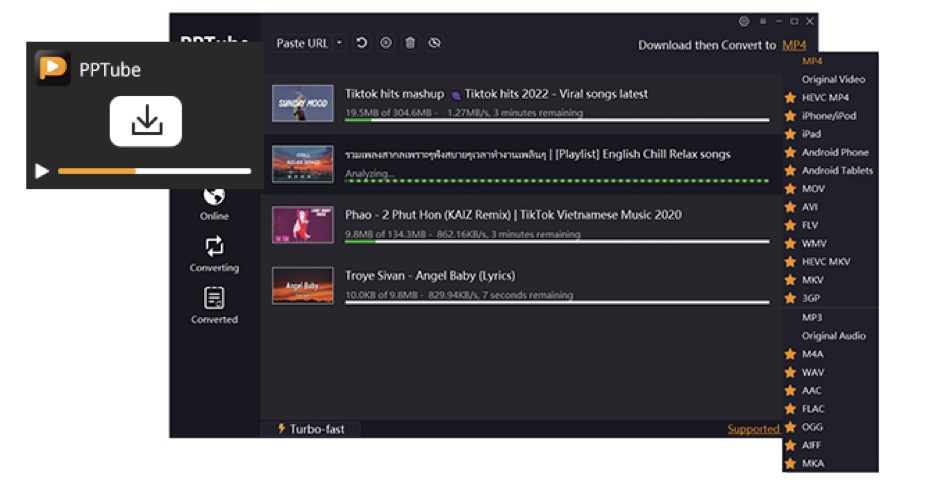Open the Converting sidebar icon
This screenshot has height=480, width=936.
(214, 246)
